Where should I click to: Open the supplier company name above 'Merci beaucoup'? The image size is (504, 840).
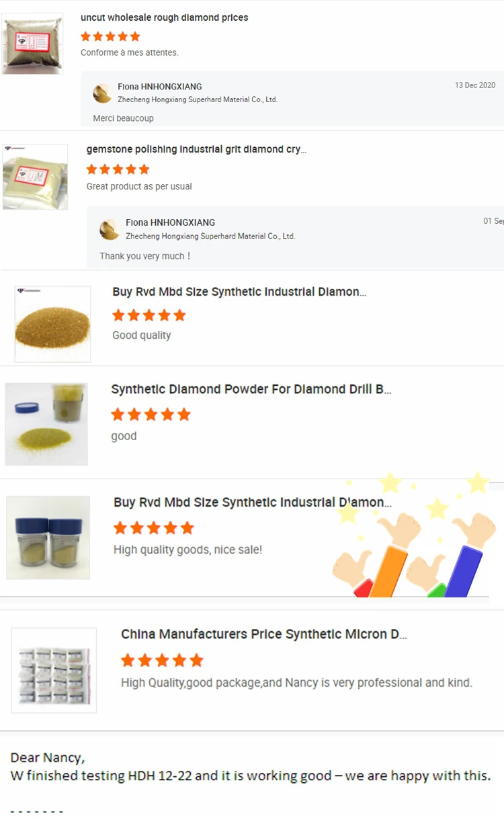197,99
